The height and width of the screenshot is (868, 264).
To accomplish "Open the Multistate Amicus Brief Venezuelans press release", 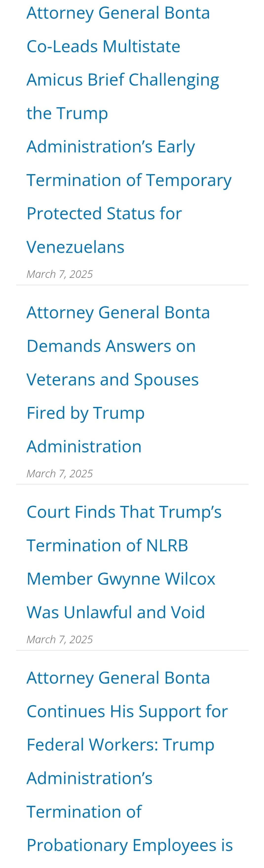I will pyautogui.click(x=129, y=130).
